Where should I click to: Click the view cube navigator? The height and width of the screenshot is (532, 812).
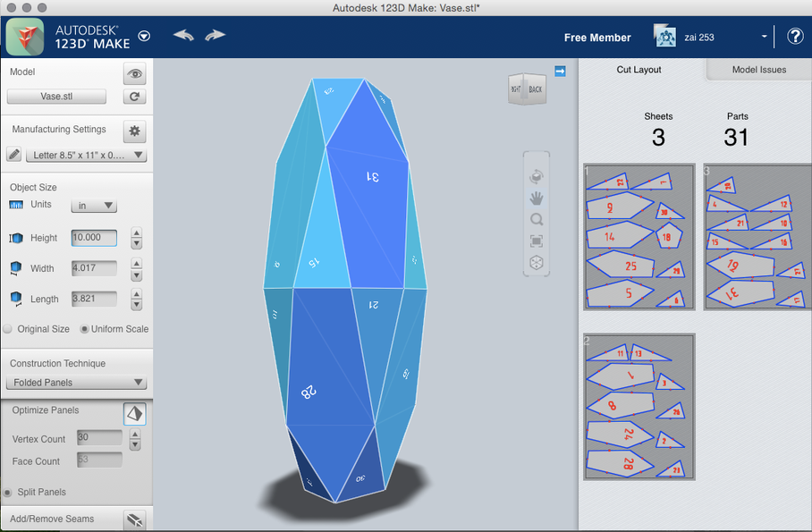coord(528,89)
